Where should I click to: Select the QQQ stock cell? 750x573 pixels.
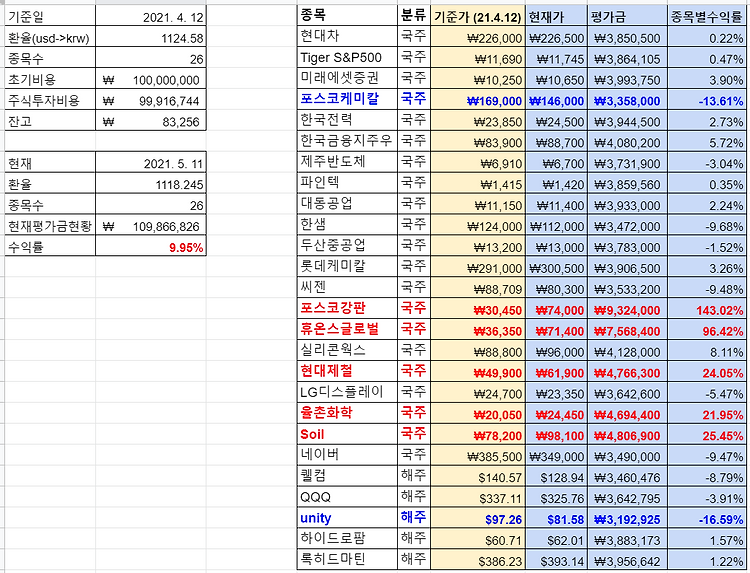(347, 497)
